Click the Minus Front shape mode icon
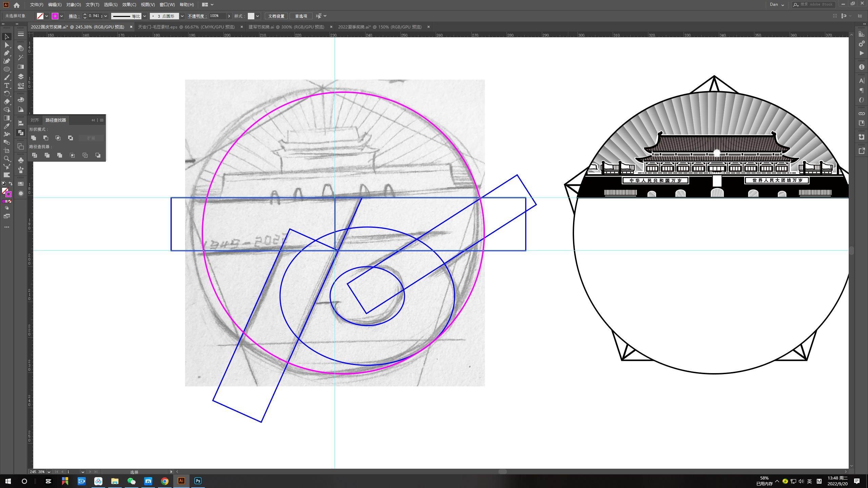 pyautogui.click(x=46, y=138)
